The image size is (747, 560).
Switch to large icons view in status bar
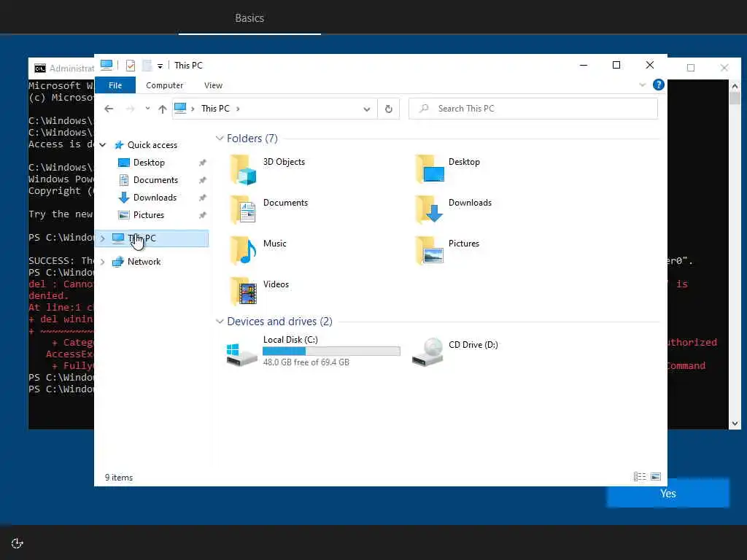tap(656, 477)
